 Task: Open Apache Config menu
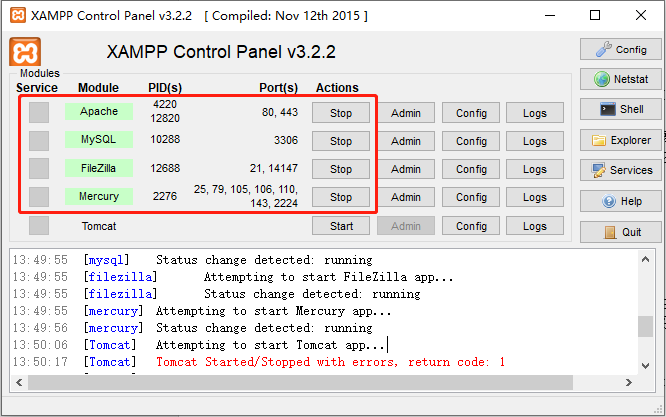[471, 113]
